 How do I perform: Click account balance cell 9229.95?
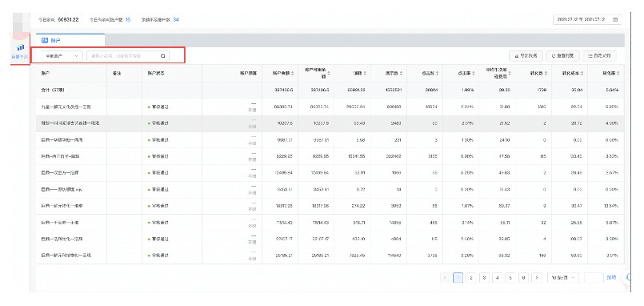point(285,156)
